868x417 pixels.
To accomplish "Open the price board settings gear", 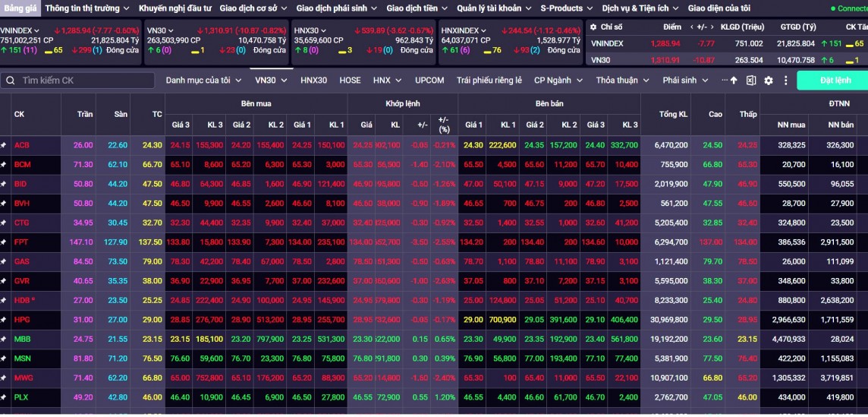I will [769, 81].
